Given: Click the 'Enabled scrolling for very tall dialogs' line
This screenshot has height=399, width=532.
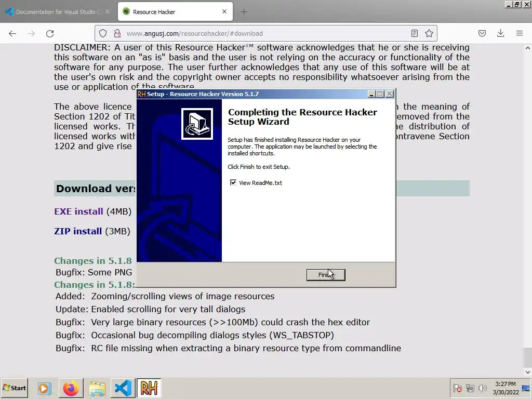Looking at the screenshot, I should pos(150,309).
